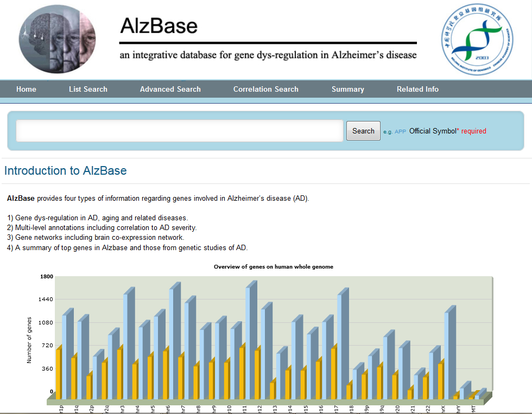Focus the gene symbol search box
The width and height of the screenshot is (532, 414).
(x=180, y=131)
